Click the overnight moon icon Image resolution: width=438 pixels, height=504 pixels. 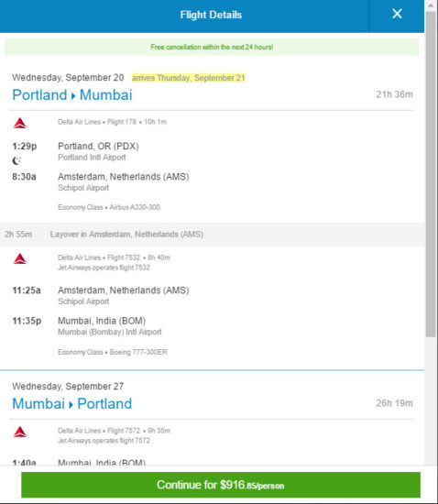click(16, 160)
